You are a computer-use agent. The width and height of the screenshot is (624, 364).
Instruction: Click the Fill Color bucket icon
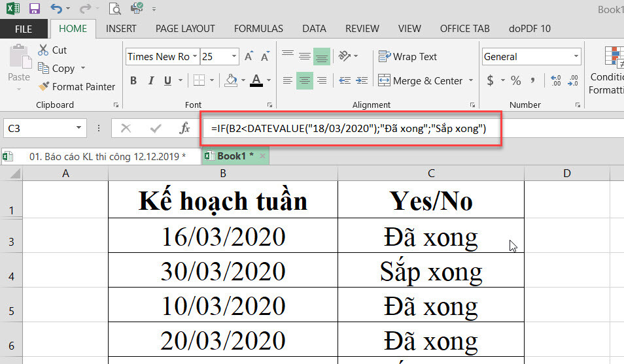click(231, 80)
